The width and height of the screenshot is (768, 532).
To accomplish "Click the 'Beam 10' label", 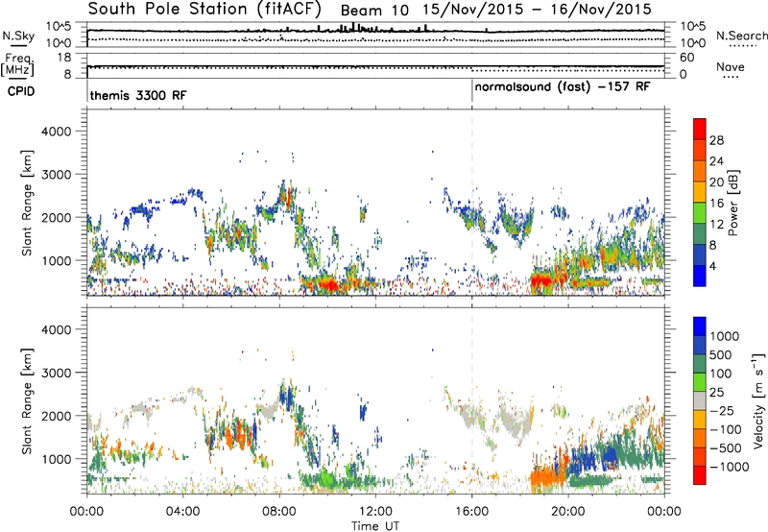I will coord(374,11).
